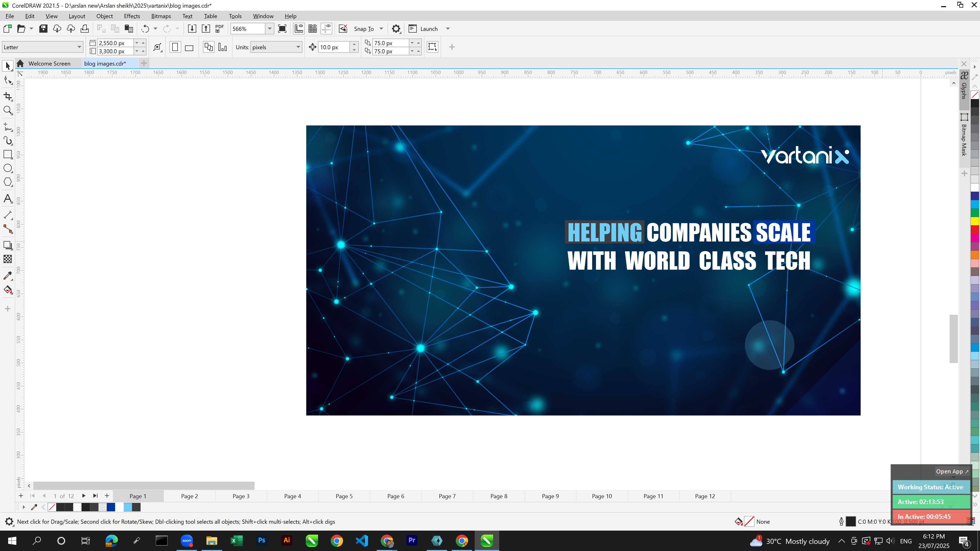The image size is (980, 551).
Task: Select the Interactive Fill tool
Action: click(x=8, y=290)
